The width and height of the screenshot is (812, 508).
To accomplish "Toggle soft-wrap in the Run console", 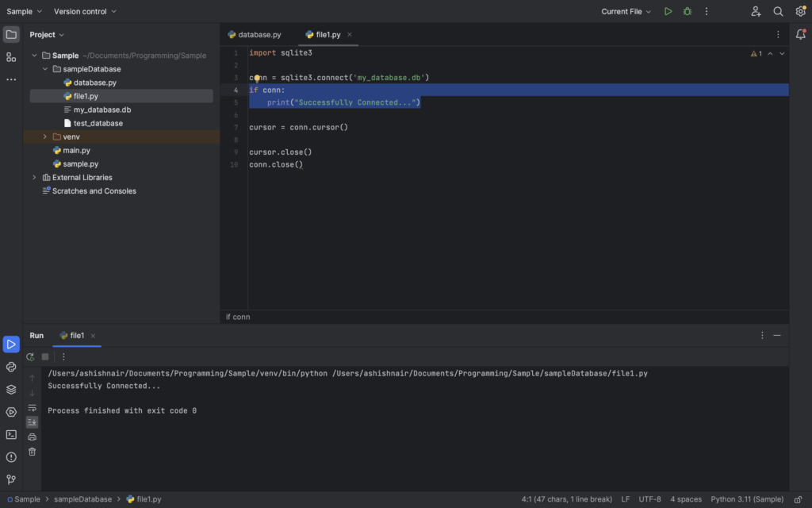I will click(x=32, y=406).
